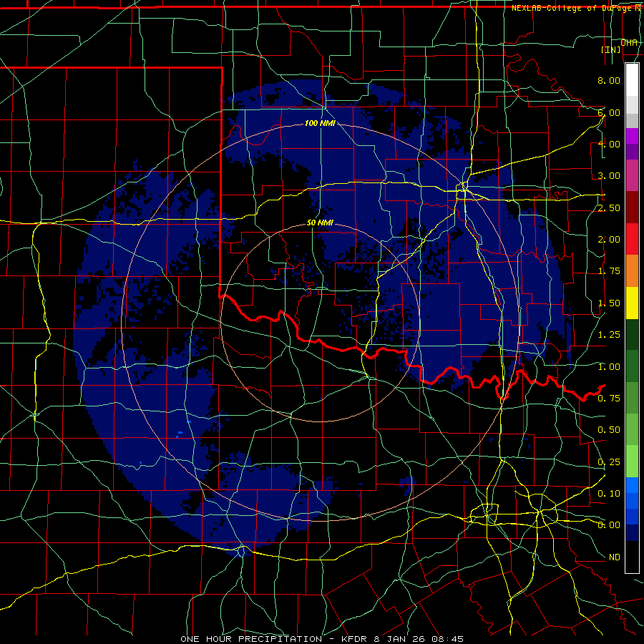Click the 3.00 legend value
This screenshot has width=644, height=644.
point(609,176)
